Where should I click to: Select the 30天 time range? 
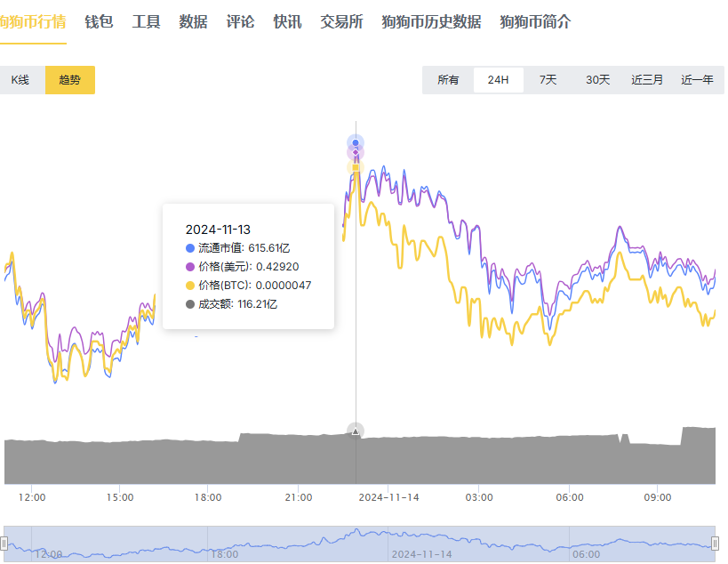coord(596,79)
